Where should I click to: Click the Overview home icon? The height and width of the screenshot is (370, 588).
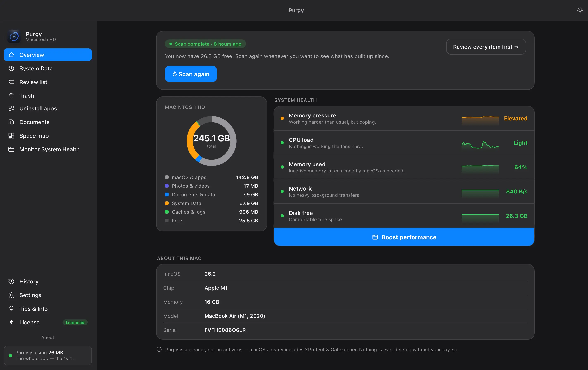point(11,55)
